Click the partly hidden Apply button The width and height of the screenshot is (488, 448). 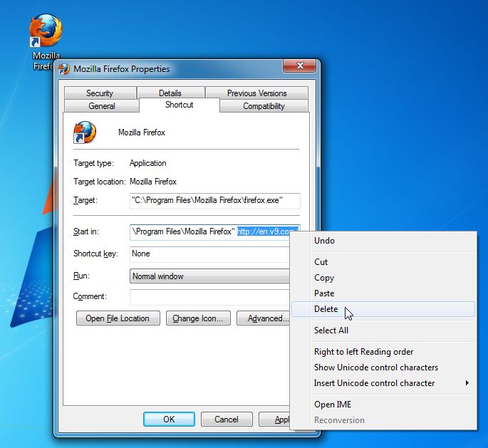[274, 419]
